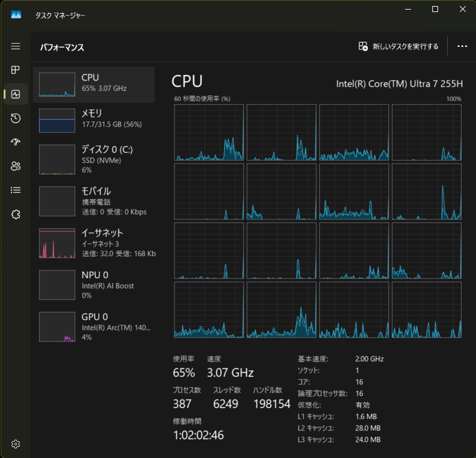476x458 pixels.
Task: Open the Details page list icon
Action: pos(16,190)
